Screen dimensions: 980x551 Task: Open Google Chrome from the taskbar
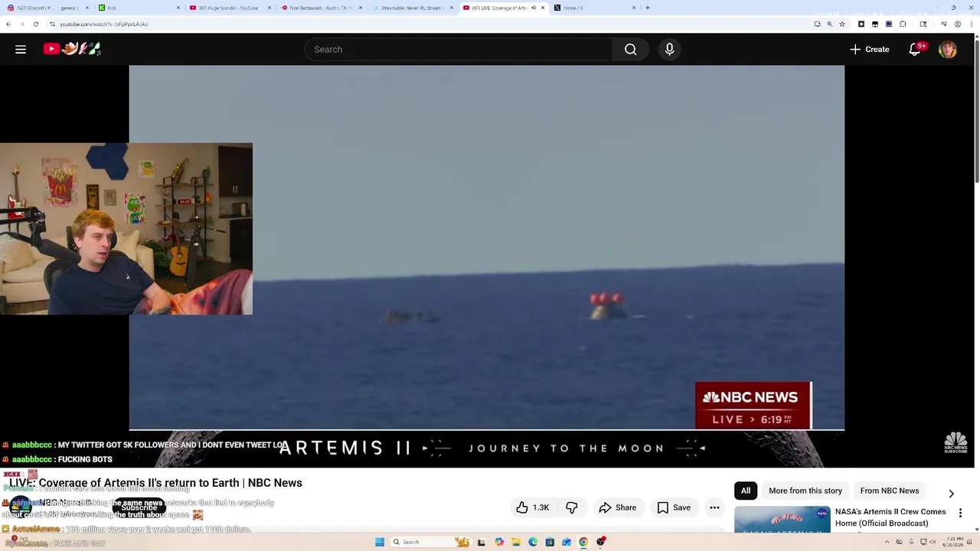(583, 542)
